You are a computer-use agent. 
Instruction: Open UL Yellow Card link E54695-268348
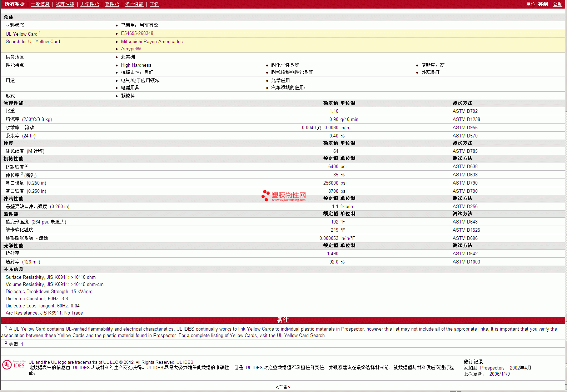point(137,34)
